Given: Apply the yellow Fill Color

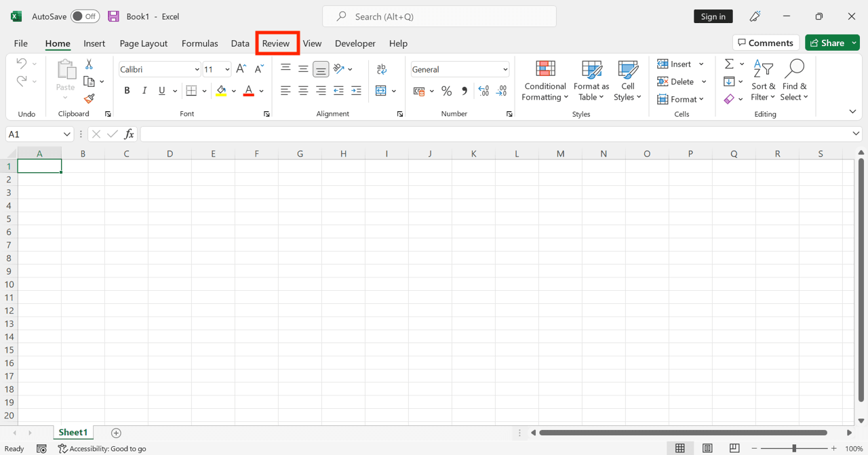Looking at the screenshot, I should [x=221, y=91].
